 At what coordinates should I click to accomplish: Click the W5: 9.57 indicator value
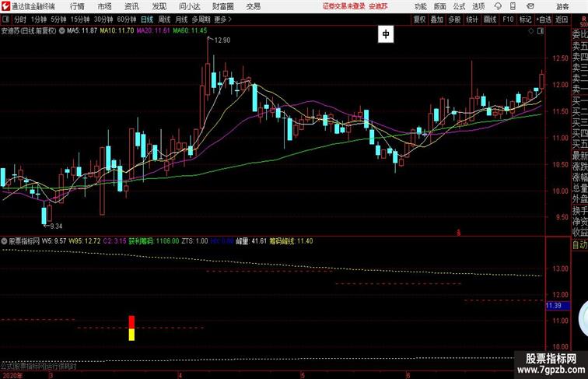pos(54,241)
